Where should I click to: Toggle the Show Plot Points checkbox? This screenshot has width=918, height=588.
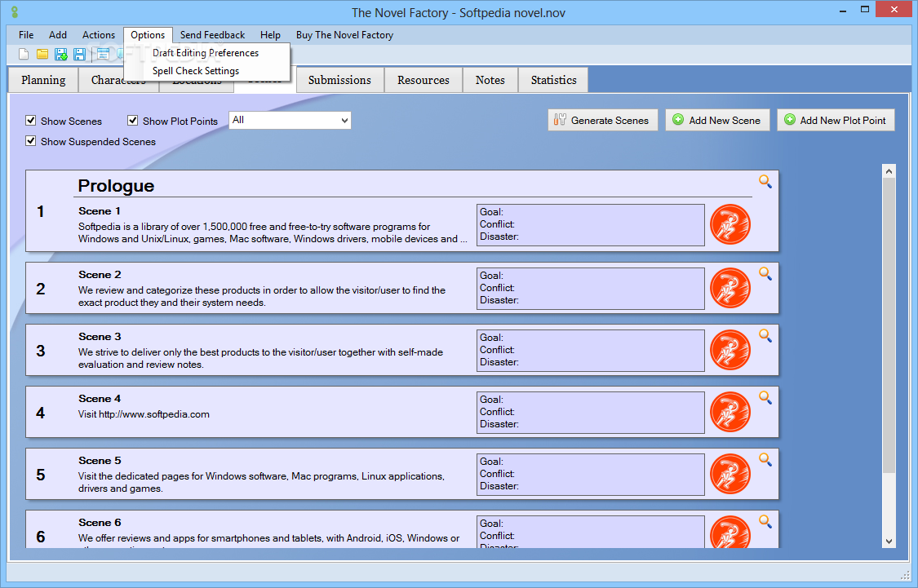point(133,121)
